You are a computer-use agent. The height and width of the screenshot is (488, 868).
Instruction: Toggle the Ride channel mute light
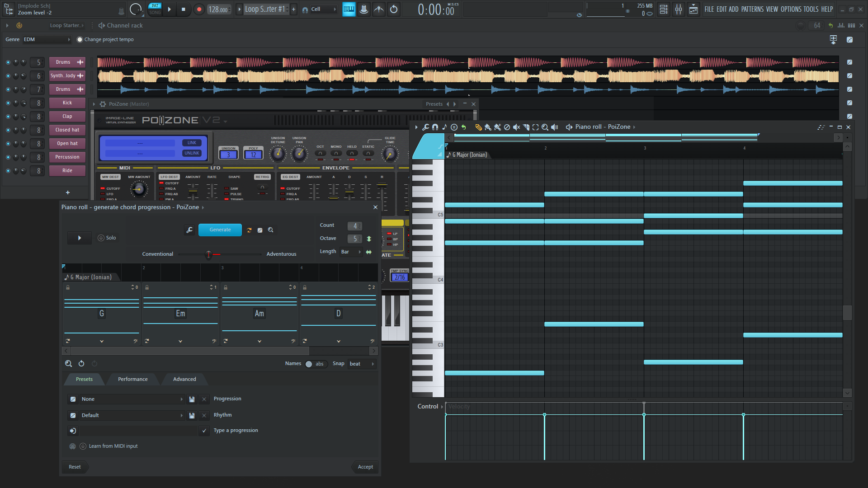click(x=8, y=171)
